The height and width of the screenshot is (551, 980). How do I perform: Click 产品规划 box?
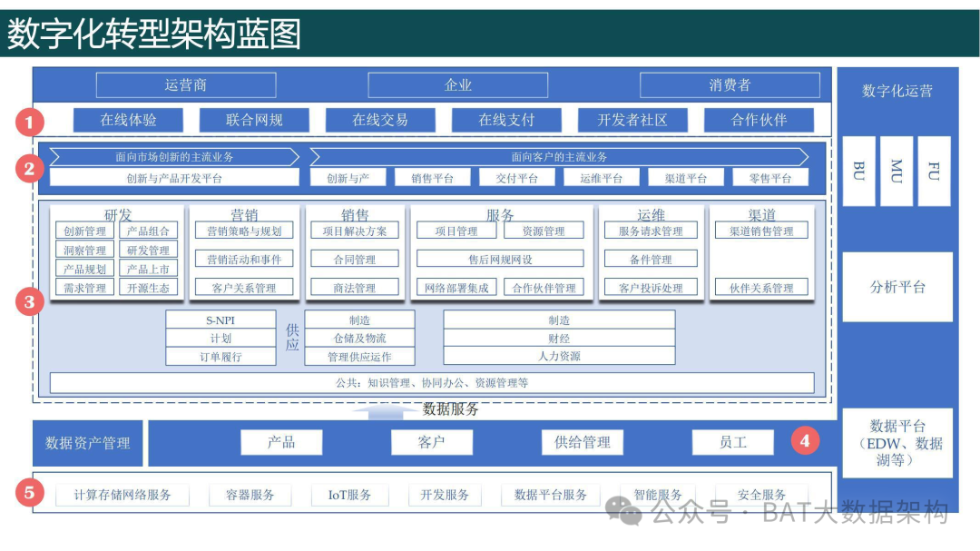tap(85, 269)
